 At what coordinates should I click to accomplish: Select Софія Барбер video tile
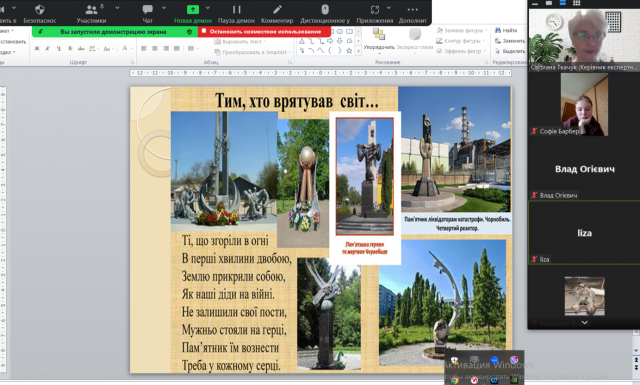tap(584, 104)
